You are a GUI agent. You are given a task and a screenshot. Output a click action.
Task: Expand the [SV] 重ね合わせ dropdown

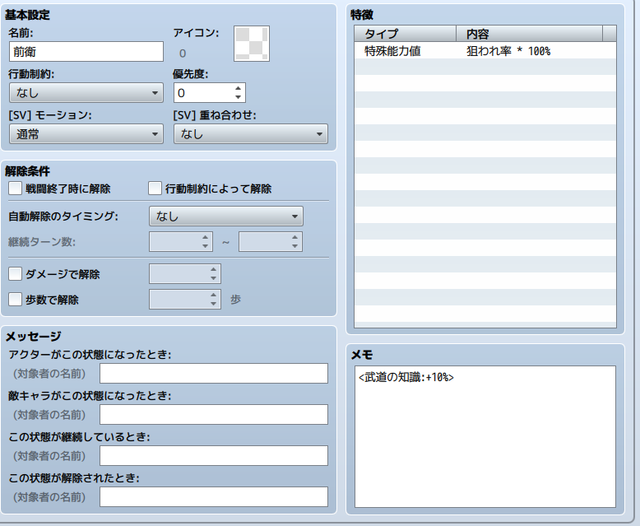[251, 134]
